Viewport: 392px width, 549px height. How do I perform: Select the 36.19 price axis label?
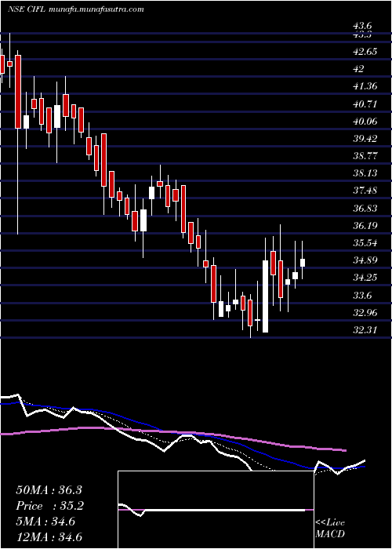tap(365, 226)
